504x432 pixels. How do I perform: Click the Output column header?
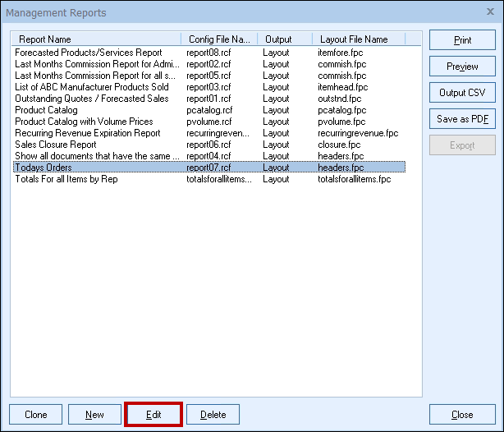pos(283,39)
